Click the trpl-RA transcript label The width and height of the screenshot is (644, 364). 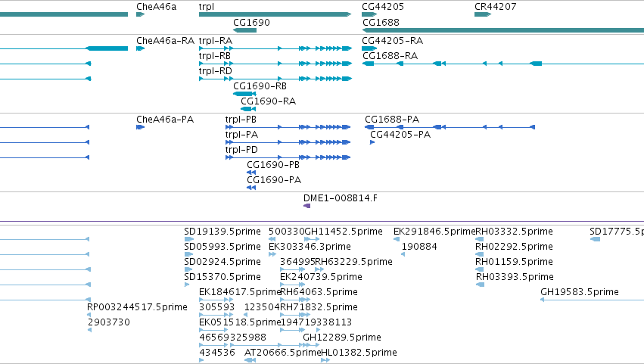point(215,41)
